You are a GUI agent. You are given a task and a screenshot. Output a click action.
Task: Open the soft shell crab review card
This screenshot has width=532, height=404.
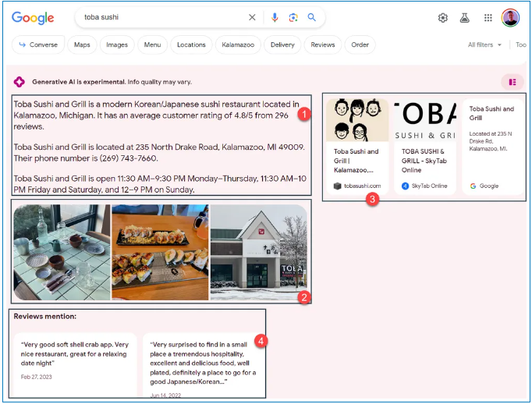(x=75, y=365)
